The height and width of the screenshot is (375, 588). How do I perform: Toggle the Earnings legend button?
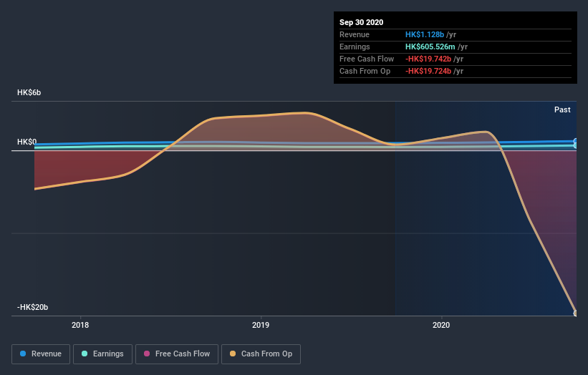(x=102, y=354)
